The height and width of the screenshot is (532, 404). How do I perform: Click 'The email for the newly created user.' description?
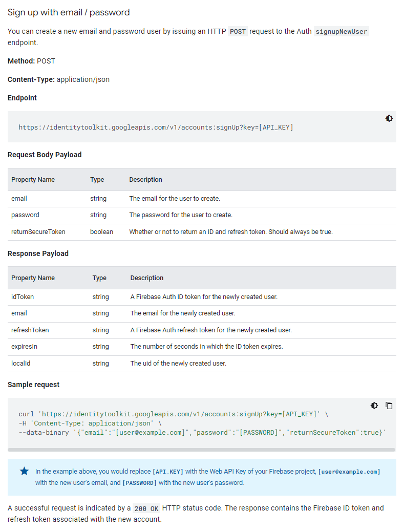pyautogui.click(x=183, y=313)
